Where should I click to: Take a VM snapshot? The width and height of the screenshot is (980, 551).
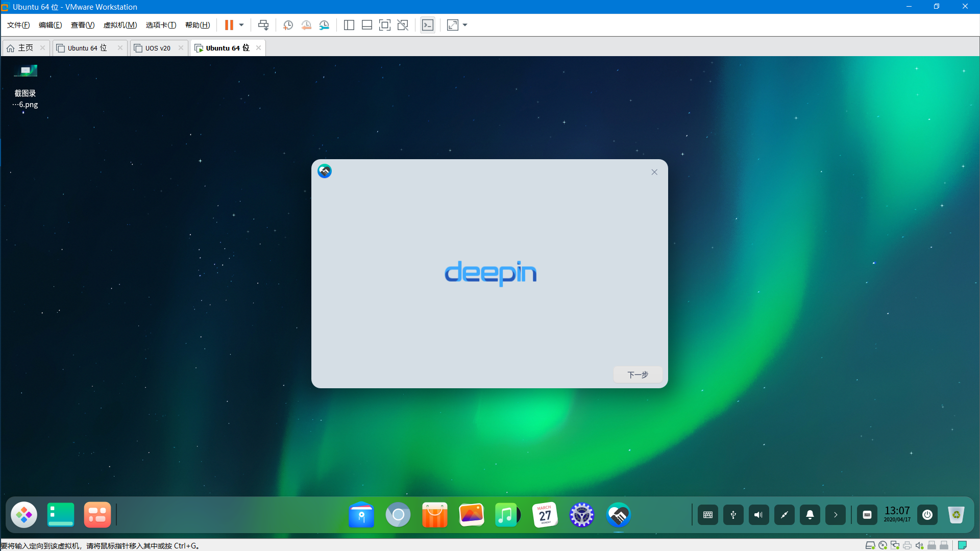tap(288, 25)
